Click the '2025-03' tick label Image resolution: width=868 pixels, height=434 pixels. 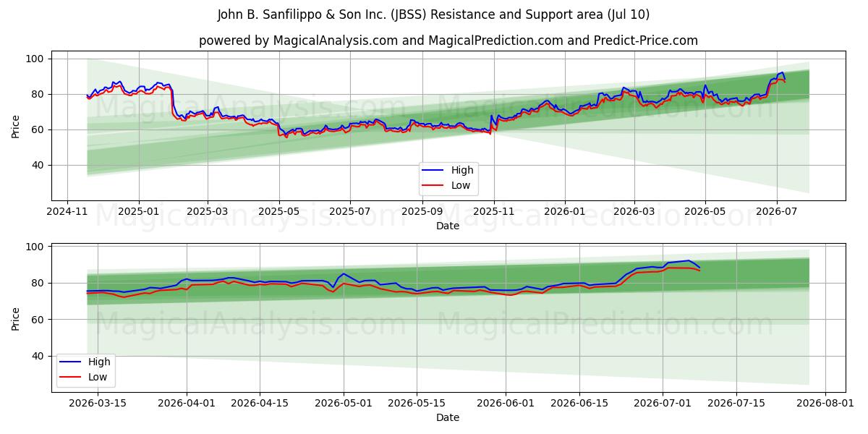tap(208, 211)
